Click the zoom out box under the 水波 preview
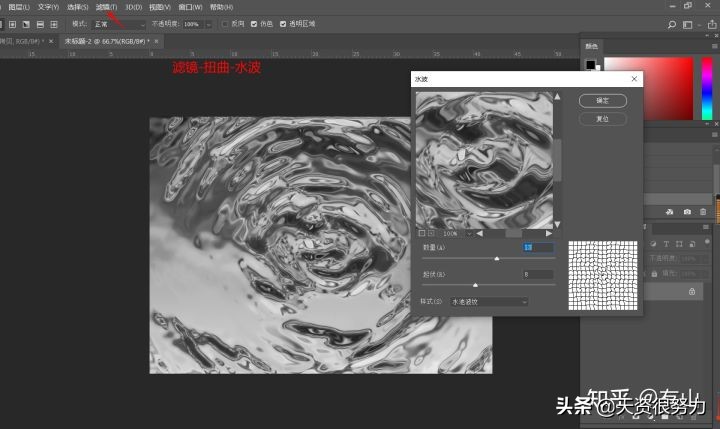Screen dimensions: 720x429 pyautogui.click(x=422, y=234)
